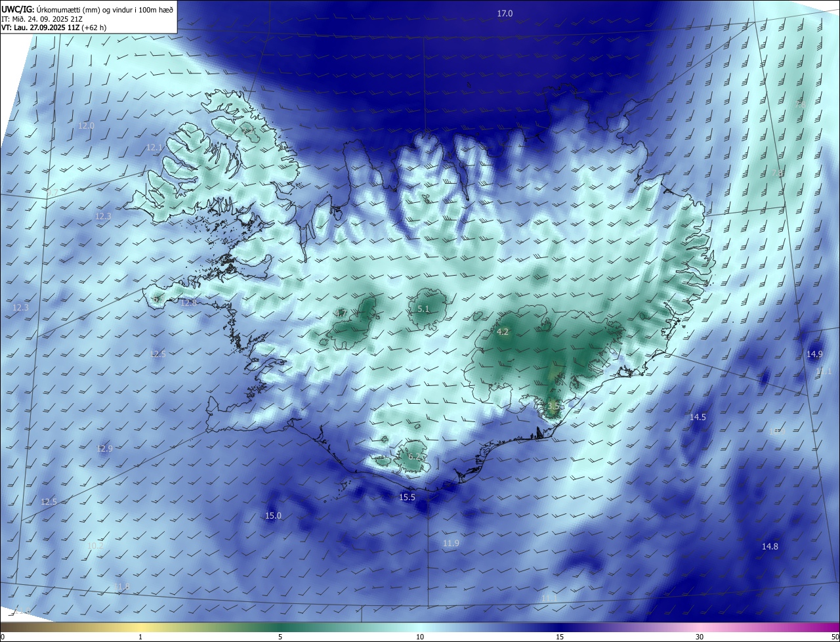This screenshot has width=840, height=642.
Task: Click the 6.2 value label
Action: pyautogui.click(x=414, y=457)
